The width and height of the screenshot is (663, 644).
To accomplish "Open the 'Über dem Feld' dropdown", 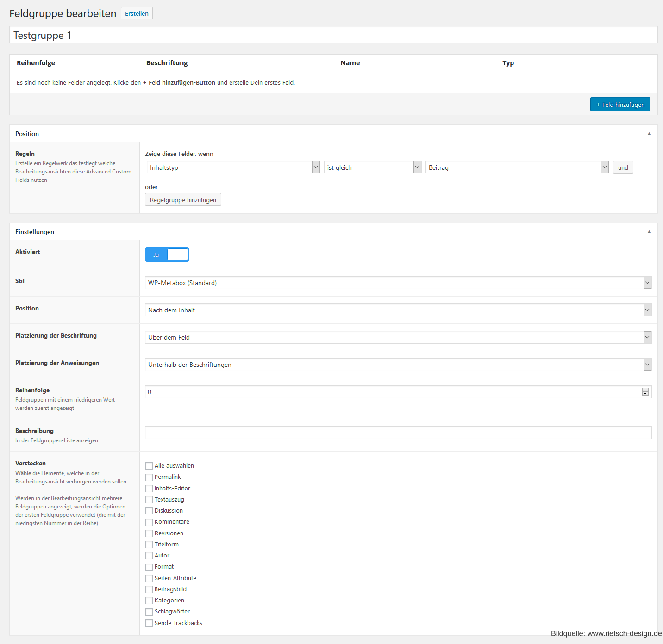I will (x=398, y=337).
